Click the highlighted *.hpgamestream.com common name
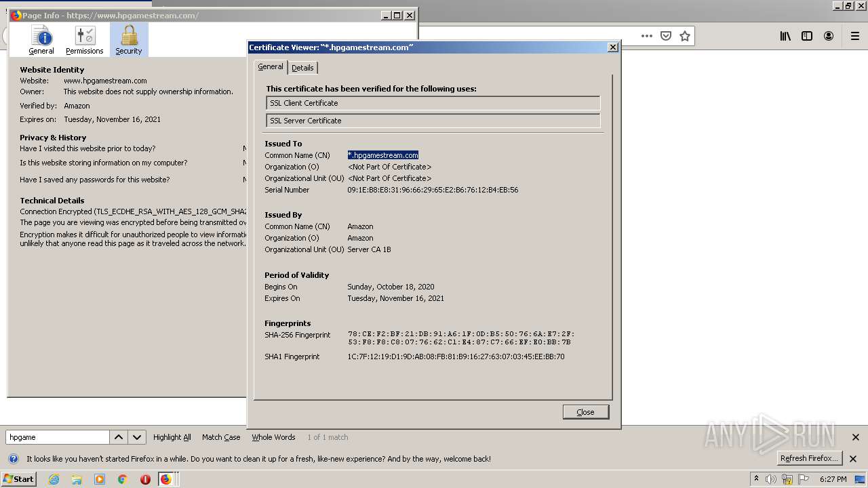This screenshot has width=868, height=488. point(383,155)
